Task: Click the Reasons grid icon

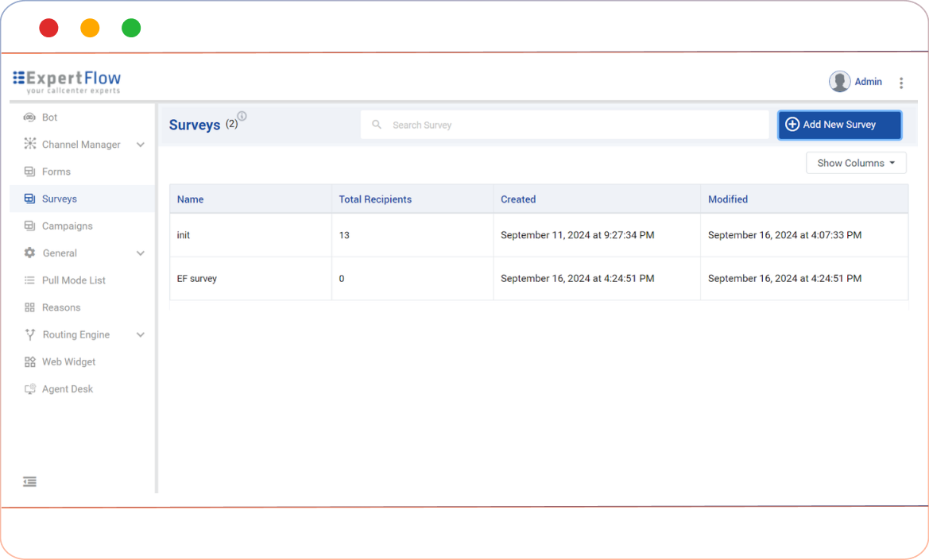Action: click(x=29, y=307)
